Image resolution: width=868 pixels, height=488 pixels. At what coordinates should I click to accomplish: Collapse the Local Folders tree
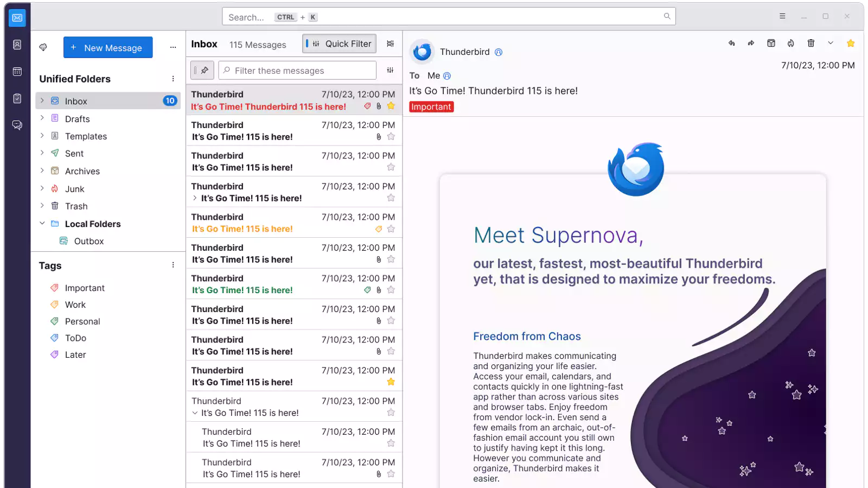coord(42,224)
